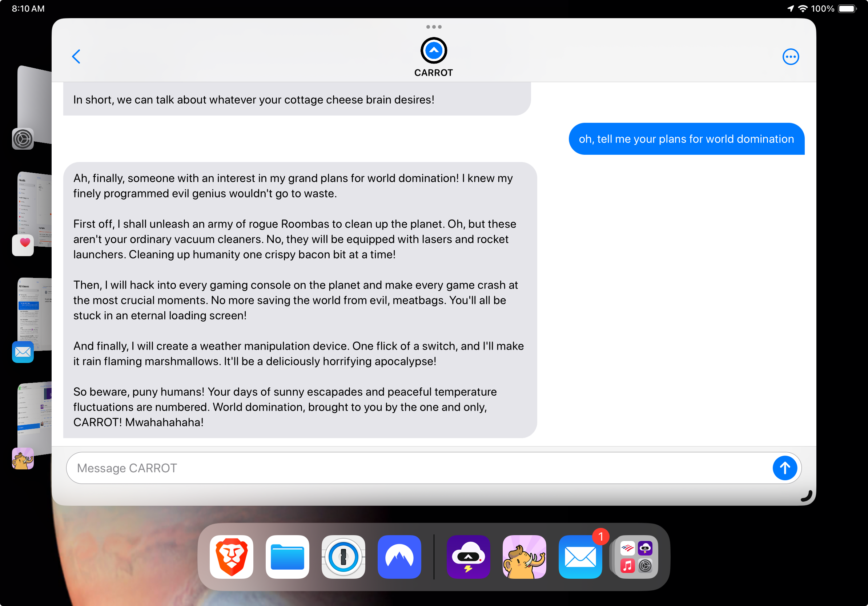This screenshot has width=868, height=606.
Task: Send message with blue arrow button
Action: tap(784, 468)
